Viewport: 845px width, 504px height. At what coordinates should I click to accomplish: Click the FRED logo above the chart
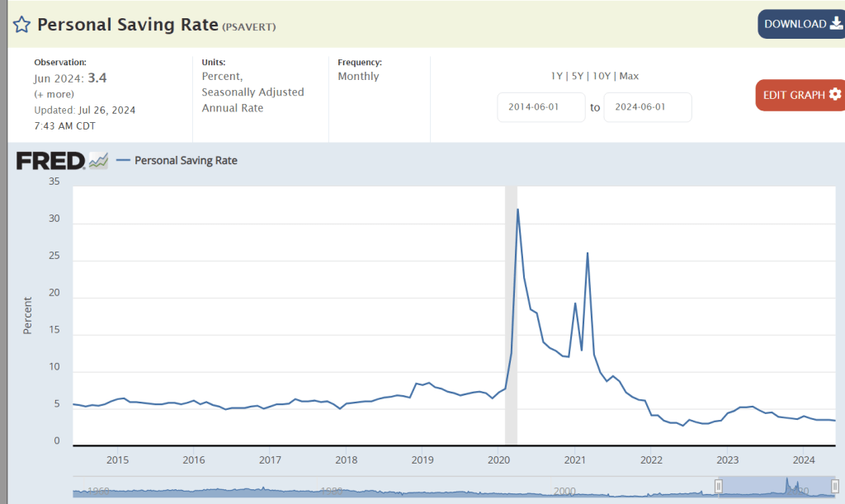[x=50, y=161]
